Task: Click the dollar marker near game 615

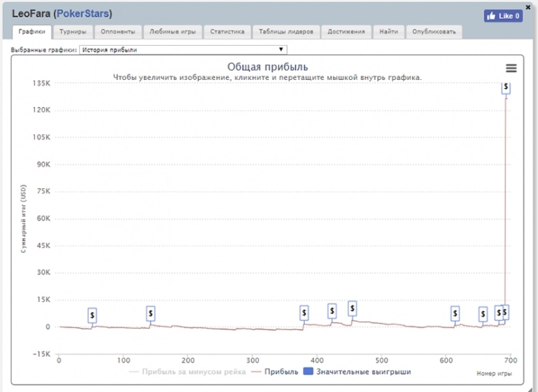Action: (x=455, y=313)
